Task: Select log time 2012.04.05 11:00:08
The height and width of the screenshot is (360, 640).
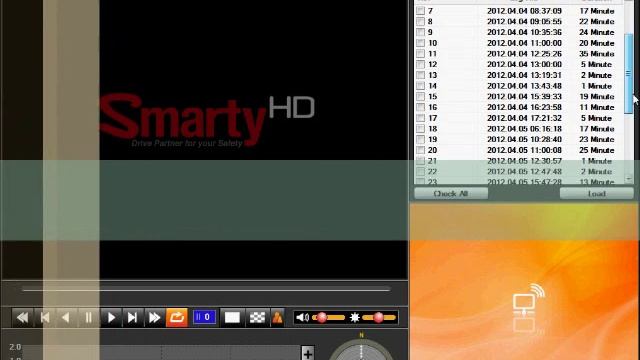Action: [x=524, y=150]
